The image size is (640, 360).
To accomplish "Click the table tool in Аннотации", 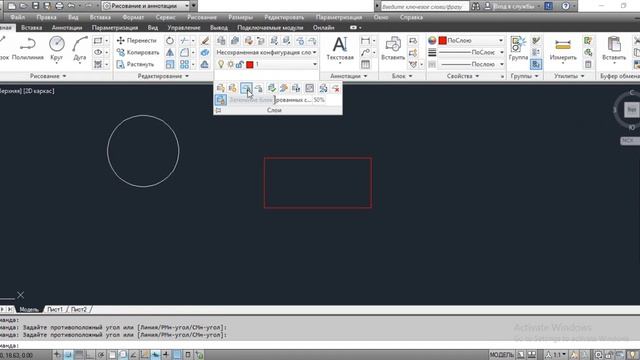I will (x=365, y=64).
